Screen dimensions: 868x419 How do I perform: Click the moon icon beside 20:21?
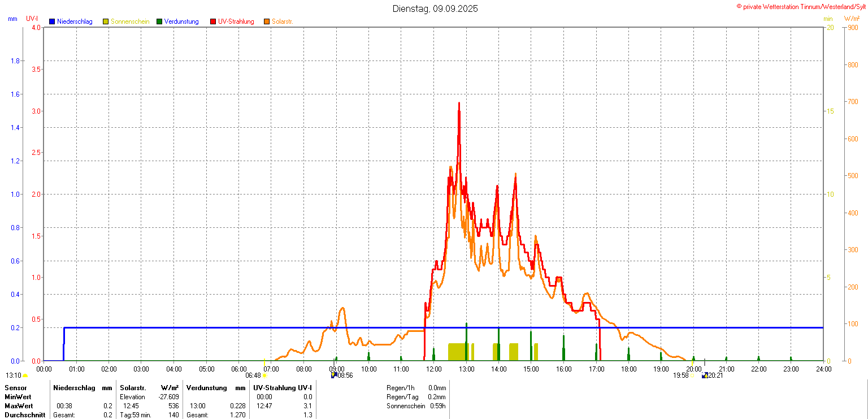(x=705, y=375)
